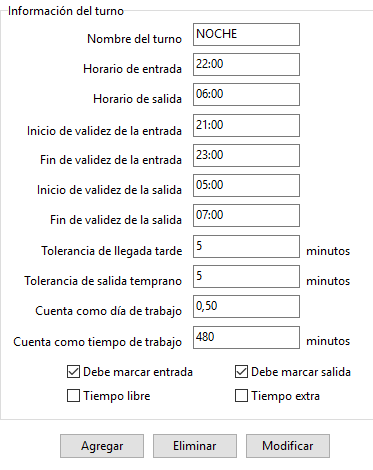The image size is (373, 470).
Task: Click the Fin de validez de la salida field
Action: coord(246,215)
